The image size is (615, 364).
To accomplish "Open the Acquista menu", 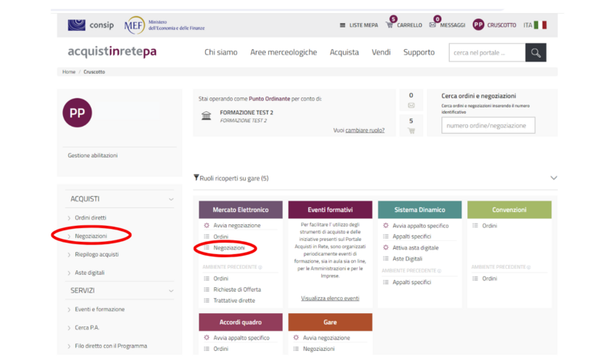I will click(344, 52).
